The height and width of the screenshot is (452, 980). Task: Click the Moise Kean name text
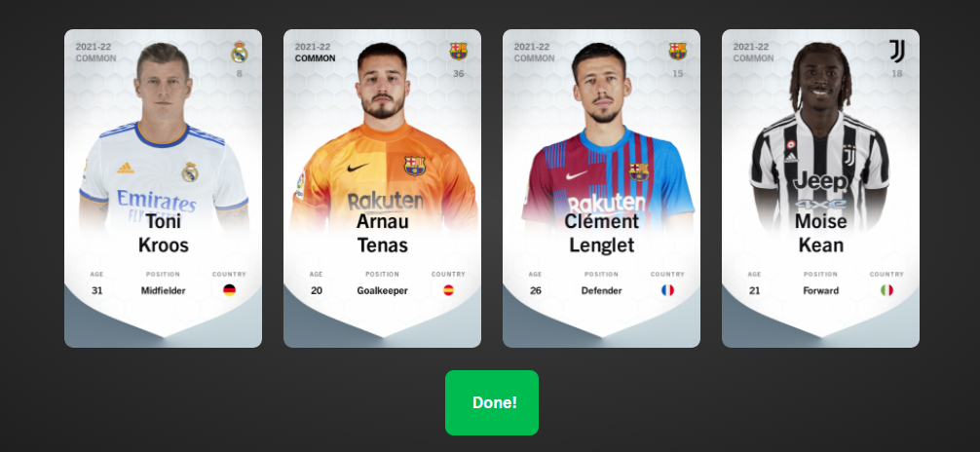[x=820, y=233]
